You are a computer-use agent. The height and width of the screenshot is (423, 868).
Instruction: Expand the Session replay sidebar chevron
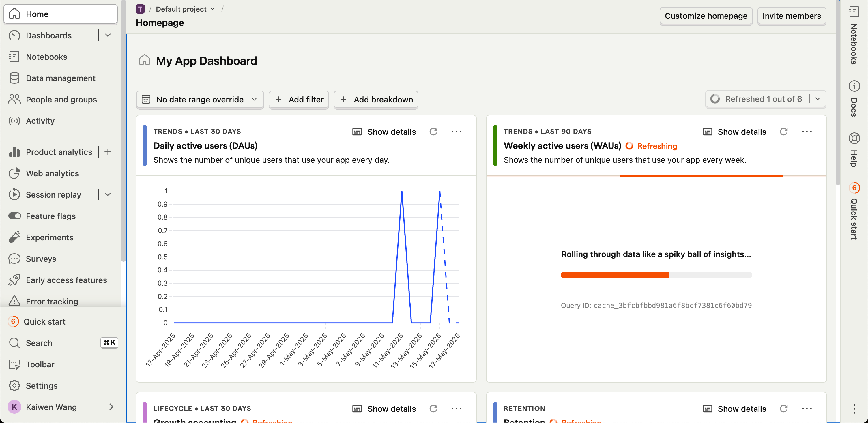tap(108, 194)
